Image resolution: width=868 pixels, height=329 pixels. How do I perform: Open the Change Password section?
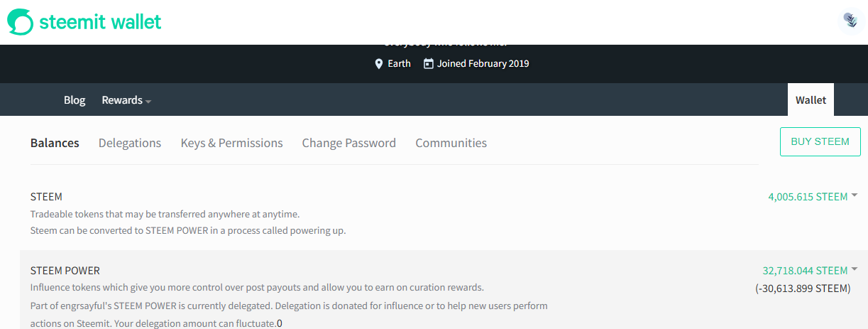pyautogui.click(x=348, y=143)
